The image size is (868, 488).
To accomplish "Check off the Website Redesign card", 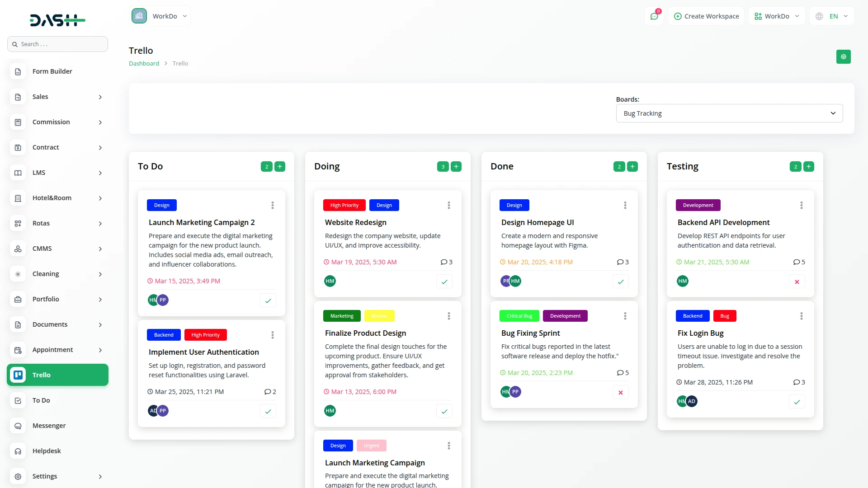I will (x=444, y=281).
